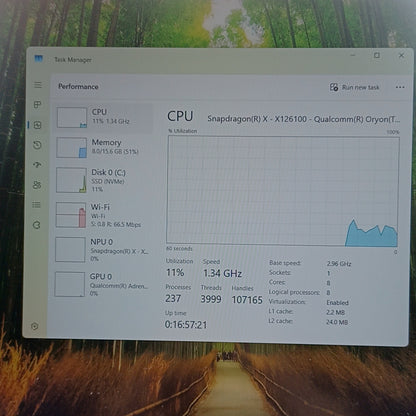Click the Virtualization Enabled value
This screenshot has width=416, height=416.
[337, 303]
